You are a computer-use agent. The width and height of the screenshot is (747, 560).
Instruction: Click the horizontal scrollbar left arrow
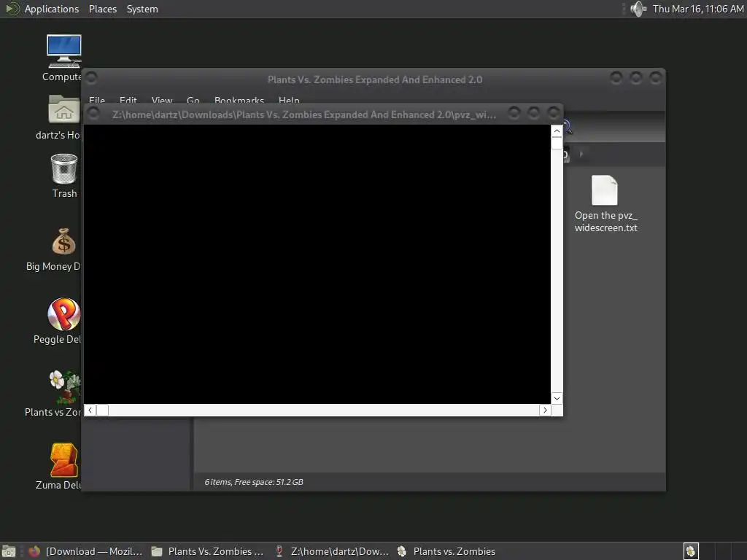tap(90, 410)
